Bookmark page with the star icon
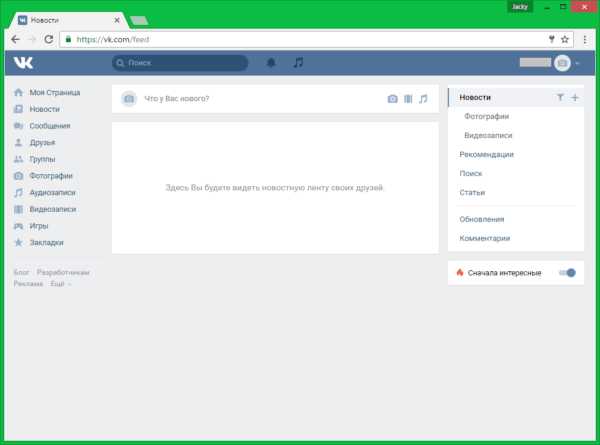The image size is (600, 445). 565,39
